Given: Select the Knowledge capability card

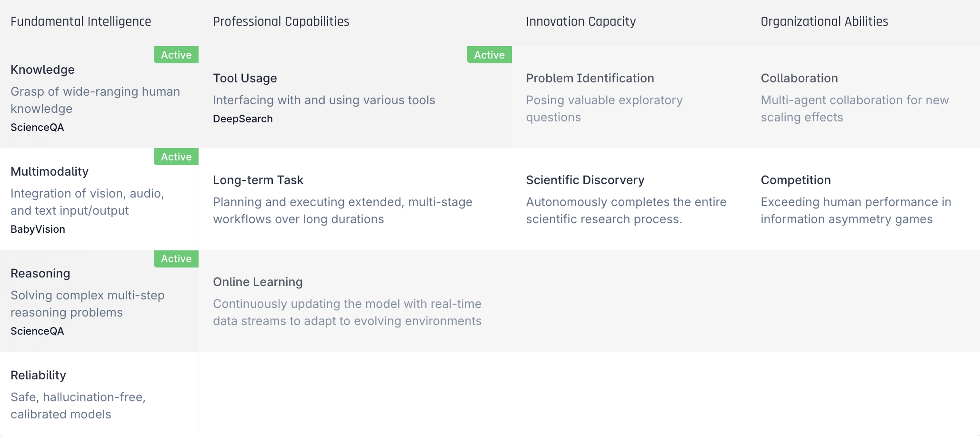Looking at the screenshot, I should tap(95, 95).
